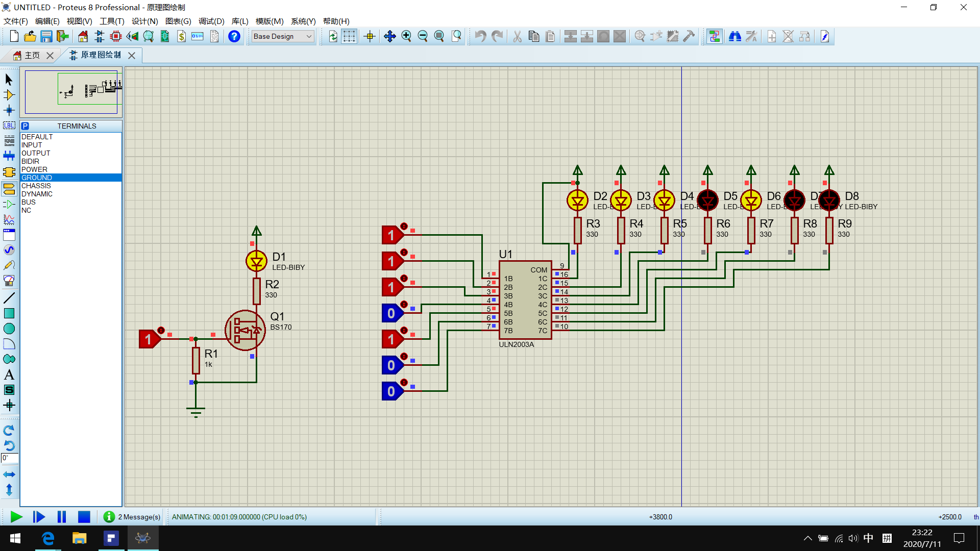Open Search and Tag binoculars icon
Screen dimensions: 980x551
tap(735, 36)
